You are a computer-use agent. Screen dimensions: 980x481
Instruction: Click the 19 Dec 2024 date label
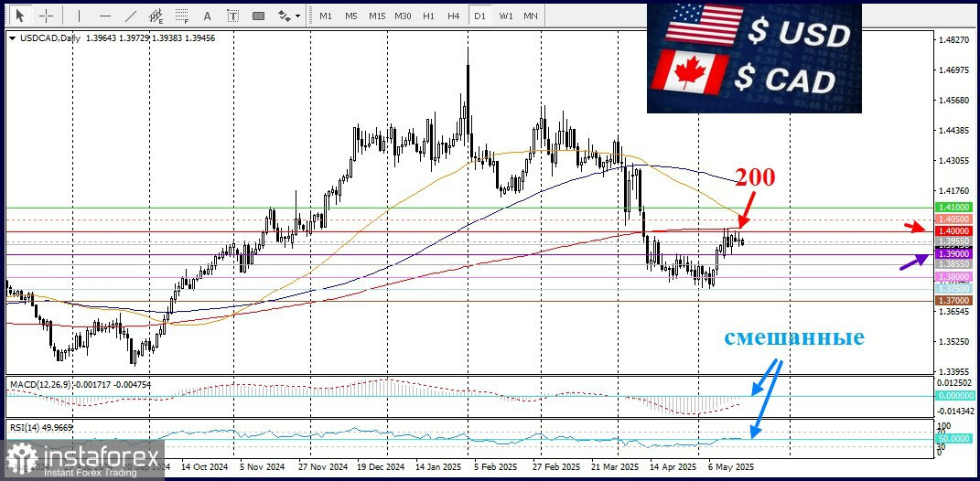[x=380, y=466]
